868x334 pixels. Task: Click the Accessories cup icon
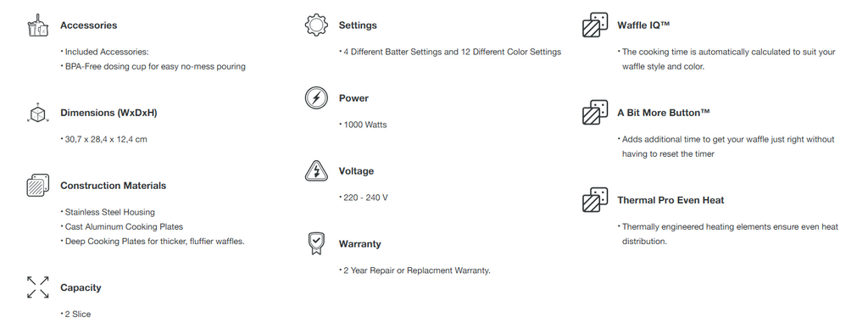tap(38, 25)
